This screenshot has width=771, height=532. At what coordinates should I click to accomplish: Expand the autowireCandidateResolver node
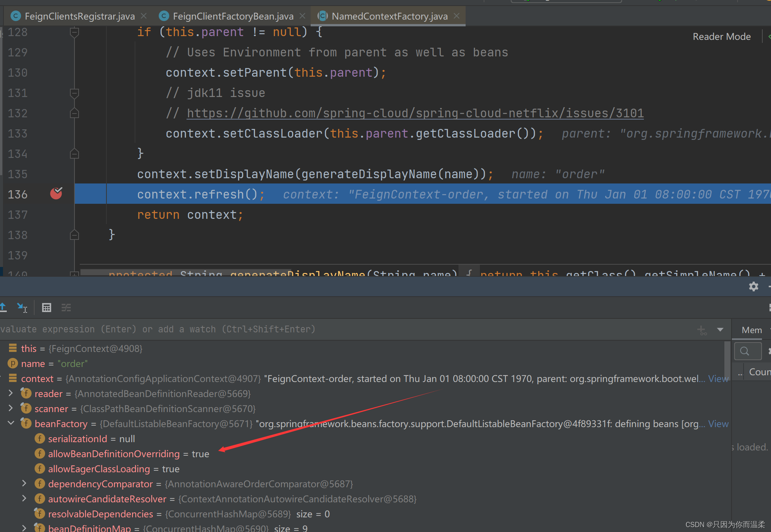tap(24, 499)
